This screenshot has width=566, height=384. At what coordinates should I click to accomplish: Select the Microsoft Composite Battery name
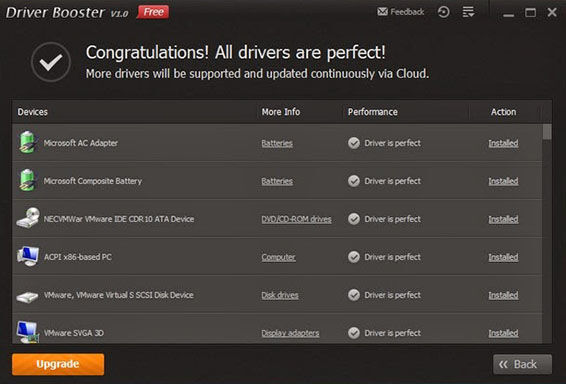click(x=92, y=181)
